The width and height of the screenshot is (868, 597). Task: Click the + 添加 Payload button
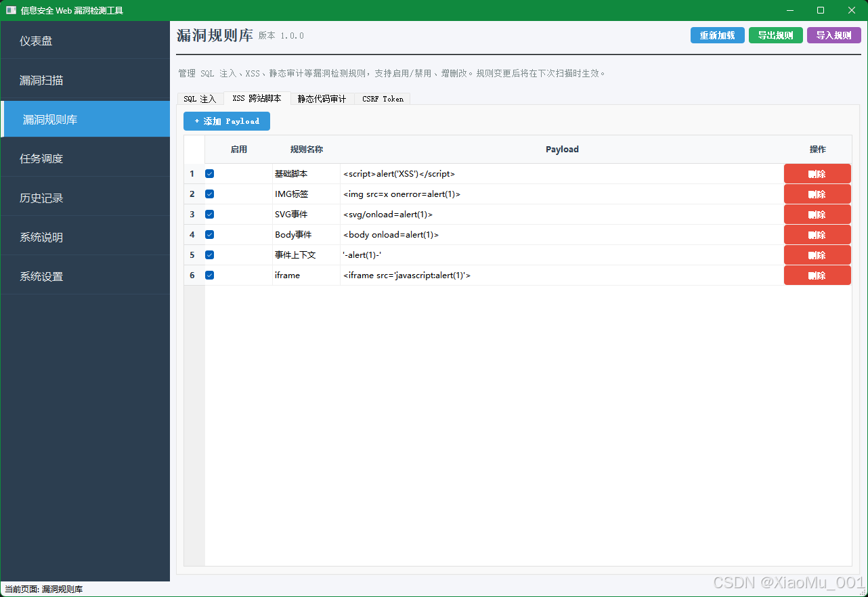(227, 121)
